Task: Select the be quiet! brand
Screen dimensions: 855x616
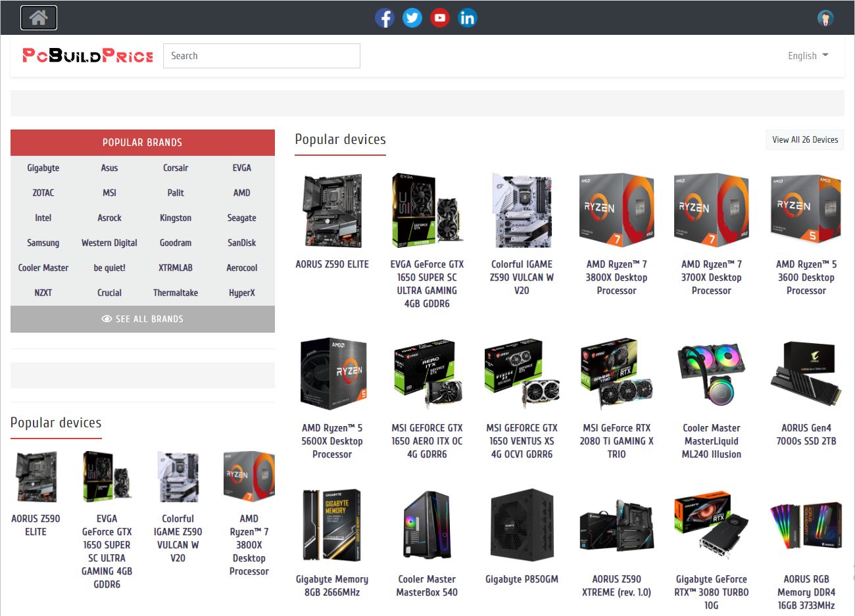Action: [x=109, y=268]
